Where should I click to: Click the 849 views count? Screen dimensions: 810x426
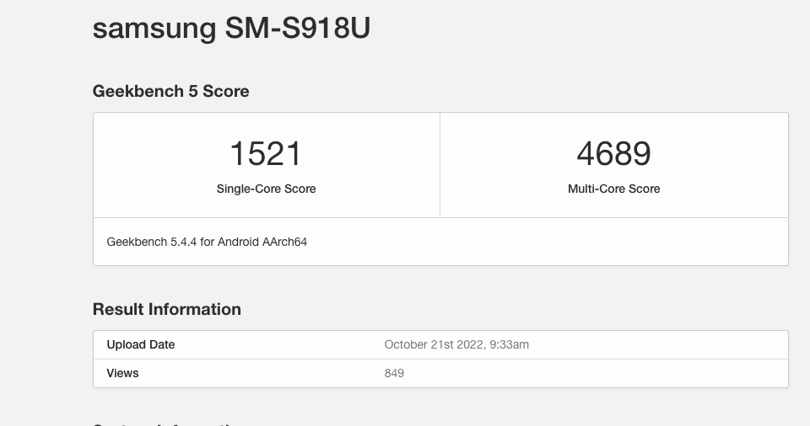(394, 373)
